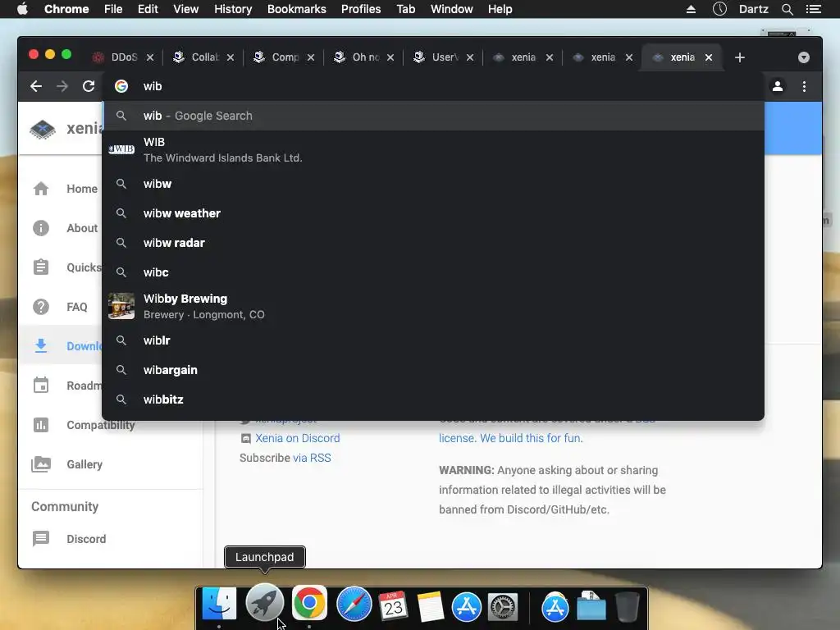Screen dimensions: 840x630
Task: Close the DDoS tab
Action: (x=151, y=57)
